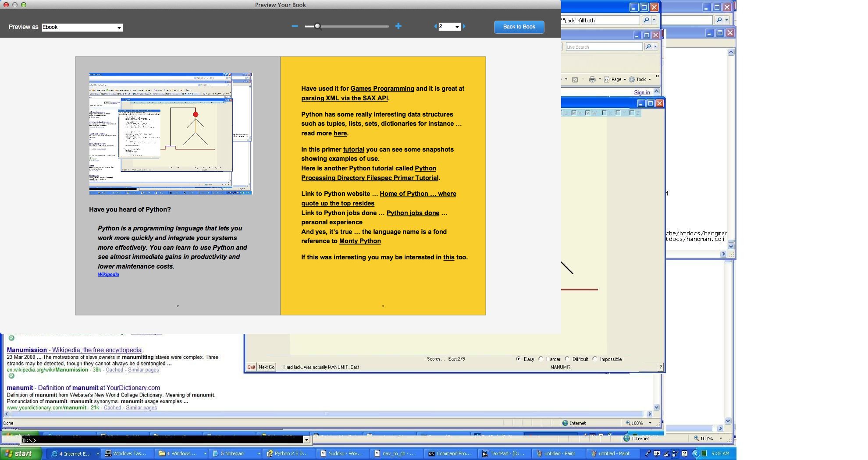The image size is (868, 460).
Task: Open Live Search provider dropdown arrow
Action: click(655, 47)
